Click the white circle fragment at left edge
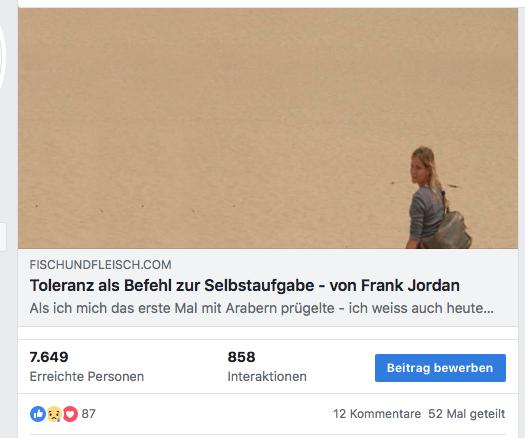The height and width of the screenshot is (438, 525). click(3, 55)
